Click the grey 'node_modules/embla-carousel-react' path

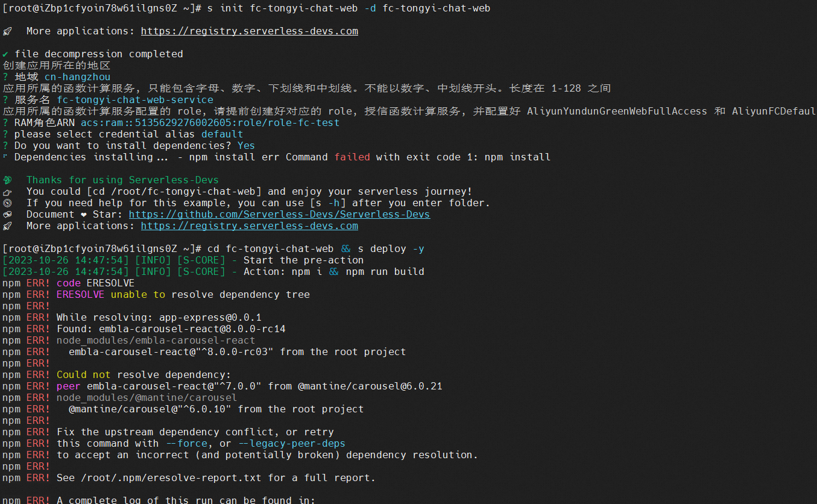pyautogui.click(x=156, y=341)
